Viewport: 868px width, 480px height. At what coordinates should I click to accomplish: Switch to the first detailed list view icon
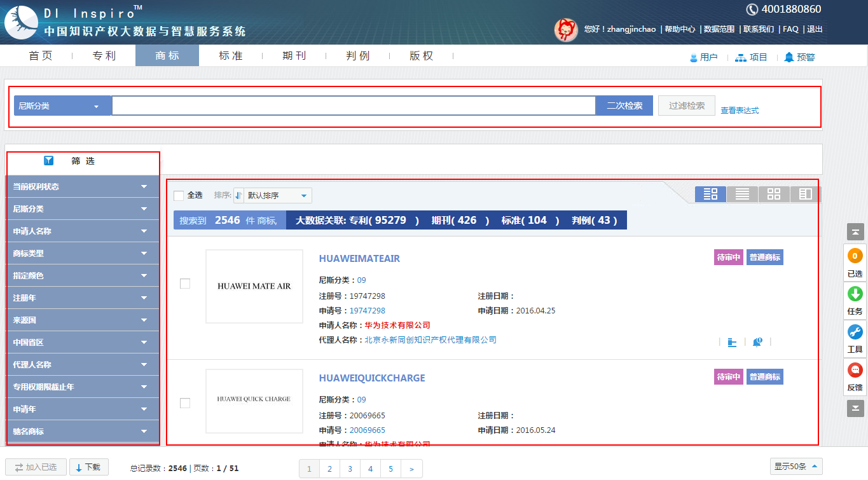pos(710,194)
